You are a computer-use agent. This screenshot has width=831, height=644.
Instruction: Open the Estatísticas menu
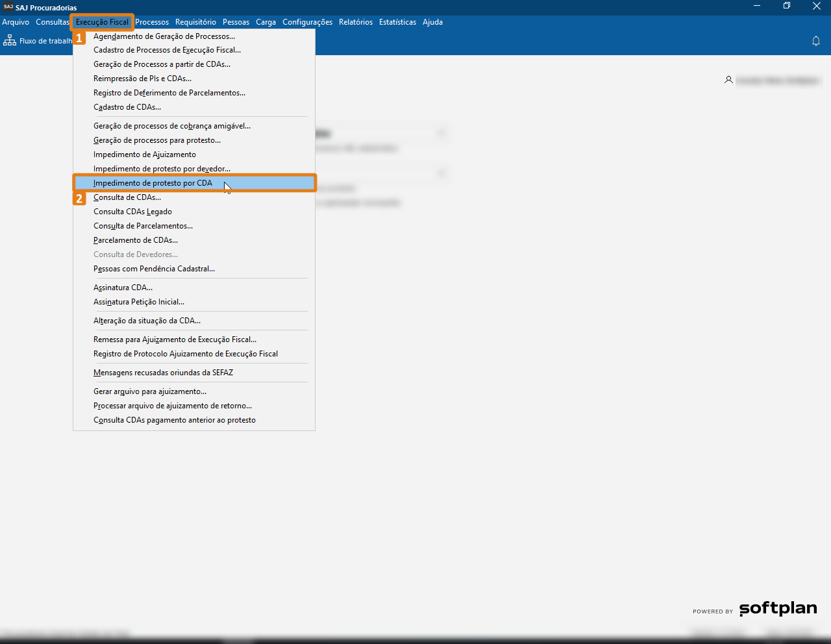[397, 22]
